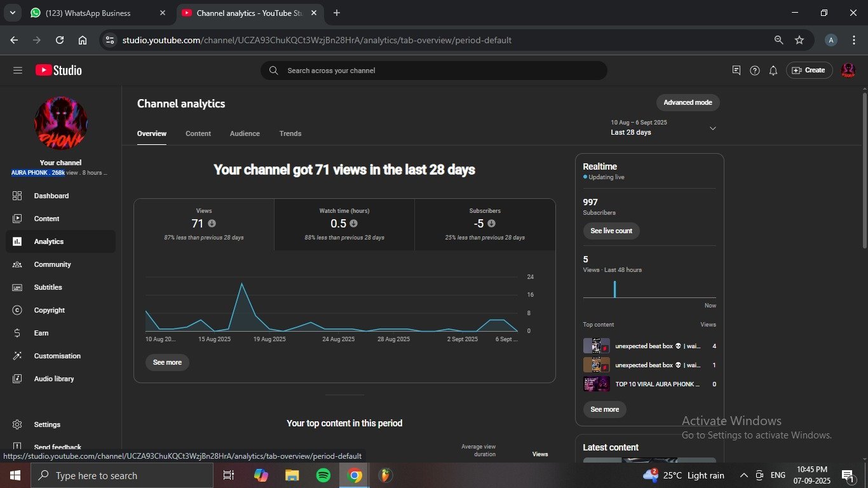Image resolution: width=868 pixels, height=488 pixels.
Task: Click the Dashboard sidebar icon
Action: (17, 196)
